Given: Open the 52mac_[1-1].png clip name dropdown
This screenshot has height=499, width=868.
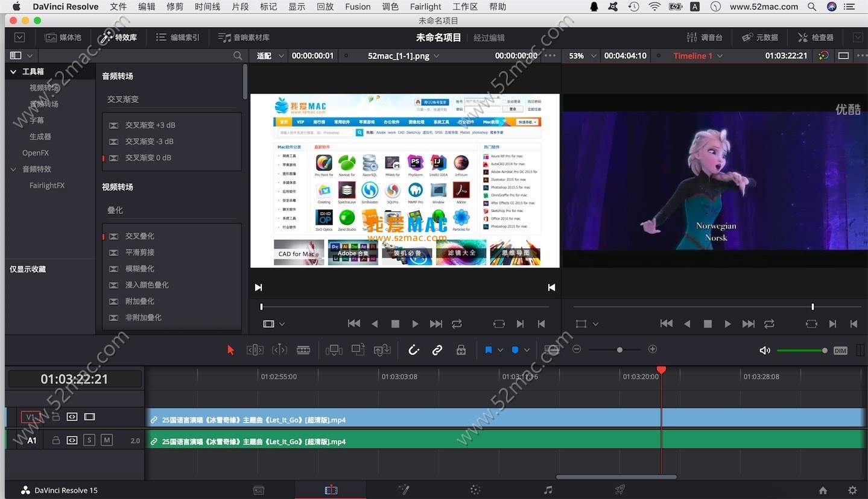Looking at the screenshot, I should [404, 55].
